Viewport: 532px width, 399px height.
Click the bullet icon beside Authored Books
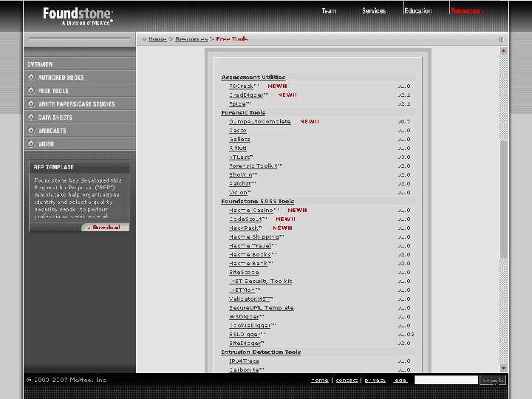coord(31,78)
